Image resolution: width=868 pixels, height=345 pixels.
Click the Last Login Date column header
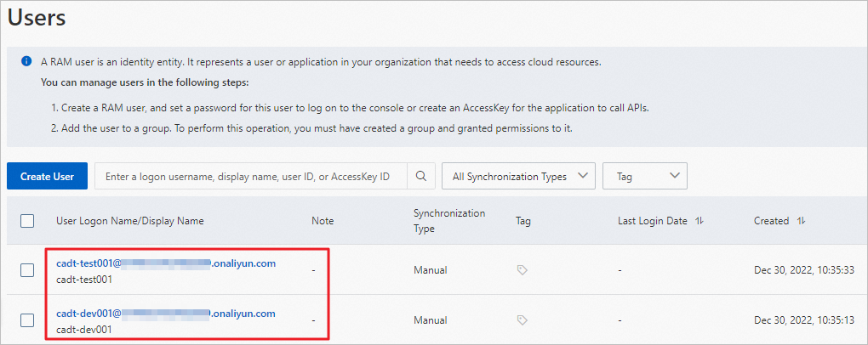tap(653, 221)
